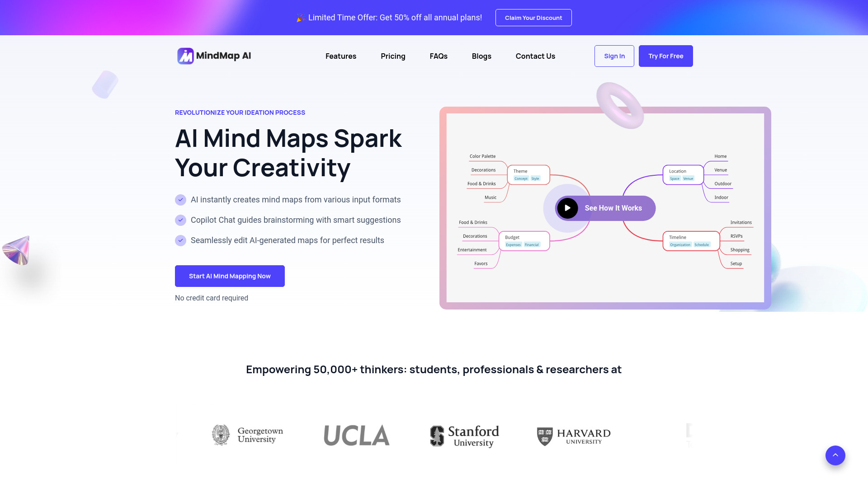Click the Sign In link
The width and height of the screenshot is (868, 488).
(x=615, y=56)
